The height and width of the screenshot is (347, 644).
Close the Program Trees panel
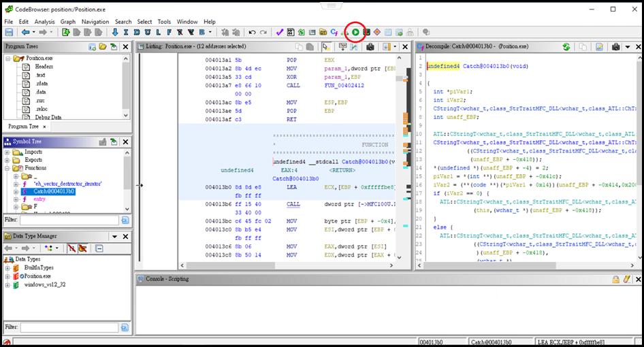[126, 47]
